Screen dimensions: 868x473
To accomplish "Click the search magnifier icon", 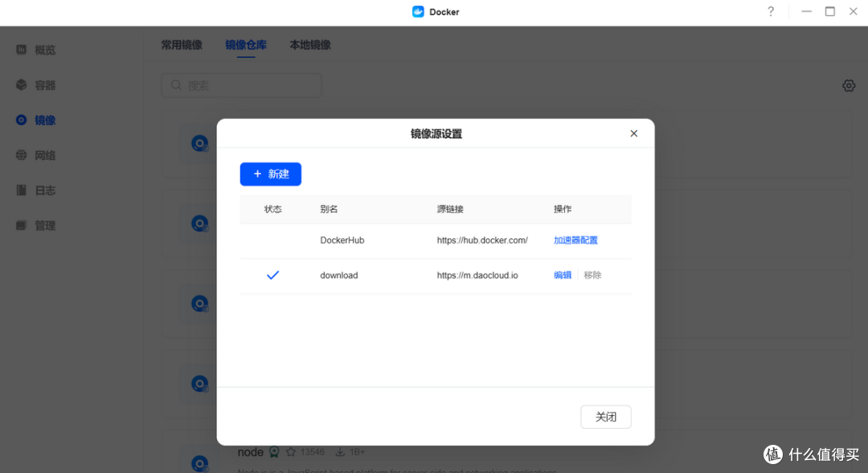I will (x=176, y=85).
